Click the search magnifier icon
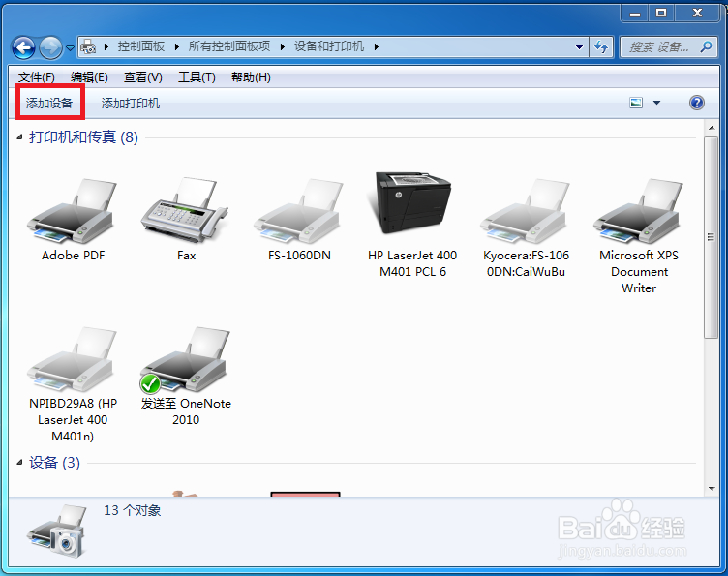Screen dimensions: 728x576 click(x=706, y=46)
